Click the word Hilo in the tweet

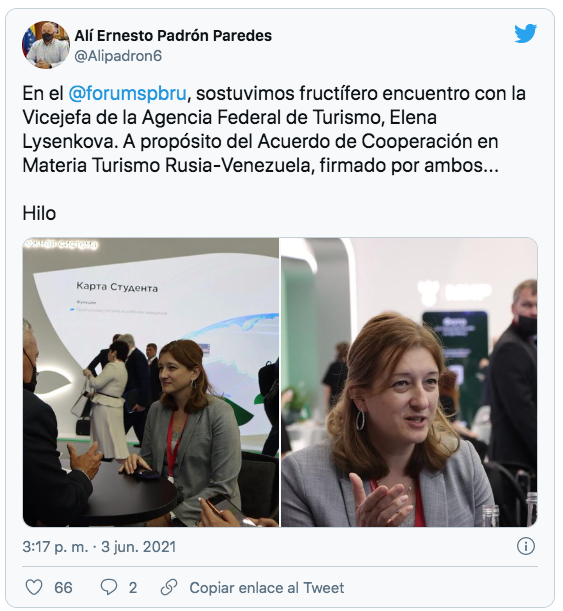pyautogui.click(x=39, y=213)
